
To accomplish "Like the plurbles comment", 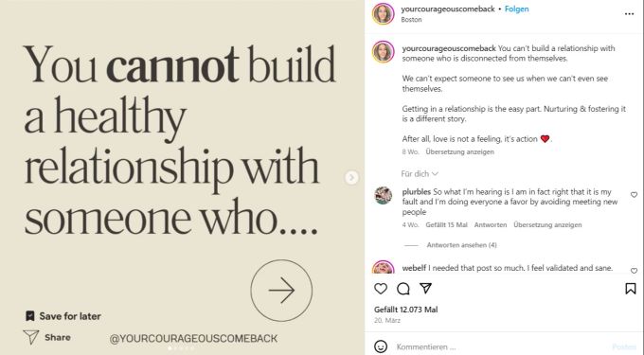I will click(634, 194).
